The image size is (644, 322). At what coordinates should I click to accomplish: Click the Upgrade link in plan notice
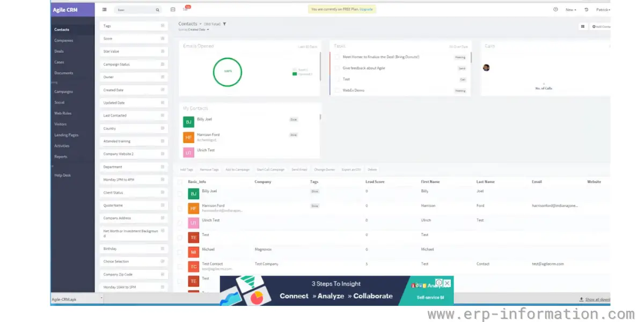(367, 9)
